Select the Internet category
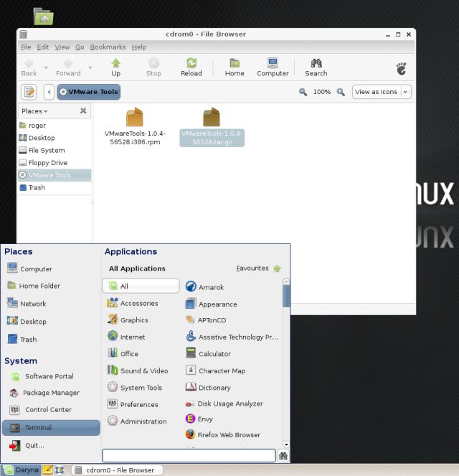This screenshot has height=476, width=459. (x=126, y=337)
